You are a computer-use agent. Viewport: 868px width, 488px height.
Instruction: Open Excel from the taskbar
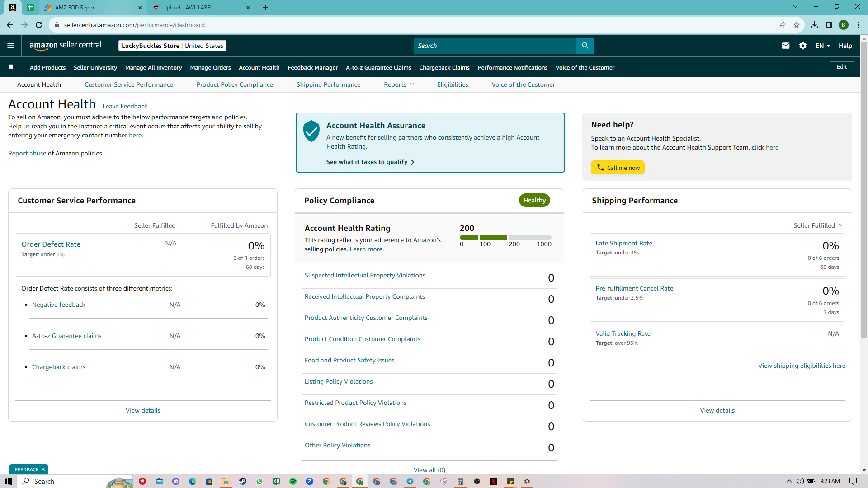tap(276, 481)
